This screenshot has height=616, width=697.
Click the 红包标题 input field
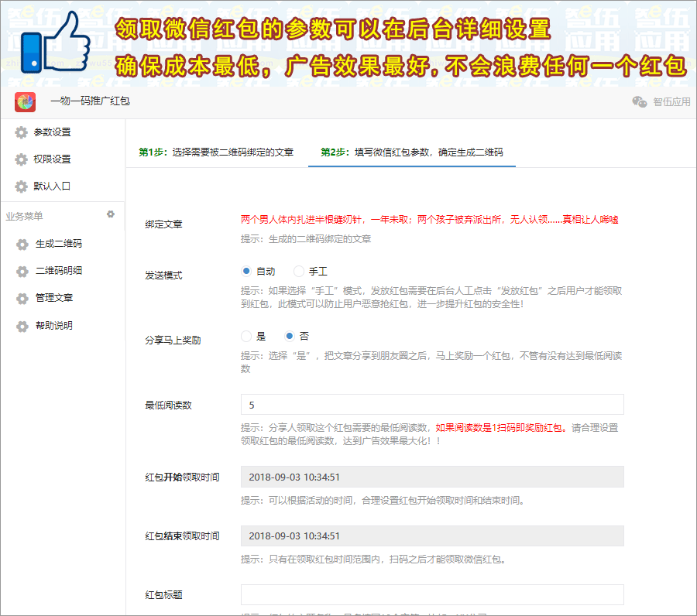pyautogui.click(x=432, y=594)
